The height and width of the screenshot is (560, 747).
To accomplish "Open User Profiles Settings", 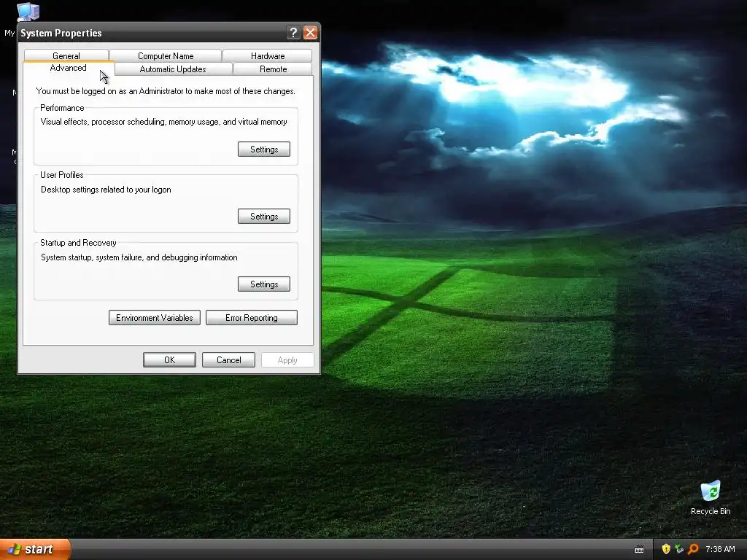I will pyautogui.click(x=264, y=216).
